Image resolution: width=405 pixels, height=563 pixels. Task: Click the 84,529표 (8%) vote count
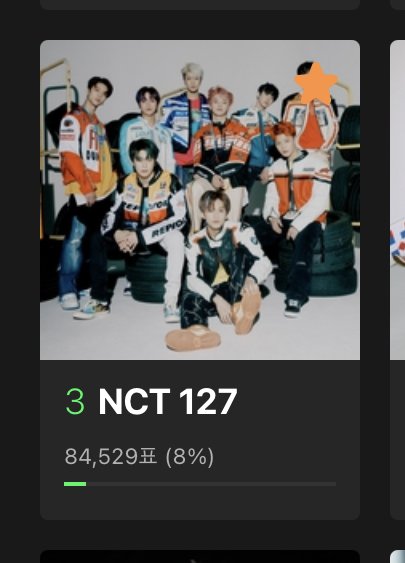(x=139, y=457)
